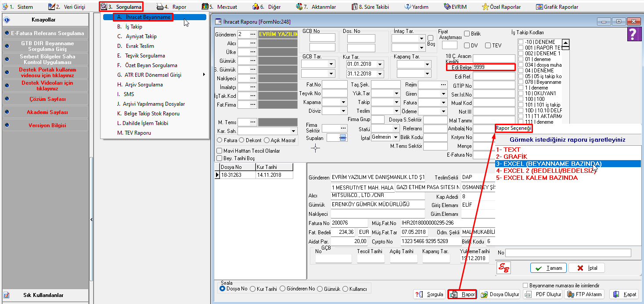
Task: Click the Gönderen ellipsis lookup button
Action: 253,34
